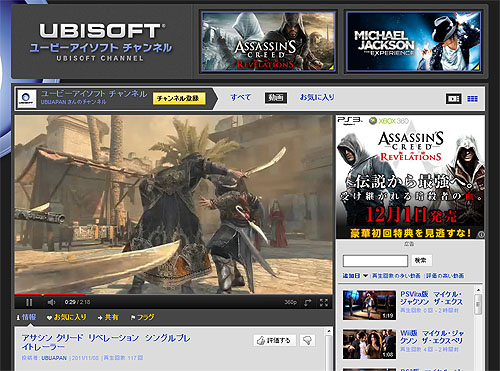Viewport: 500px width, 371px height.
Task: Open the お気に入り tab in channel bar
Action: (317, 97)
